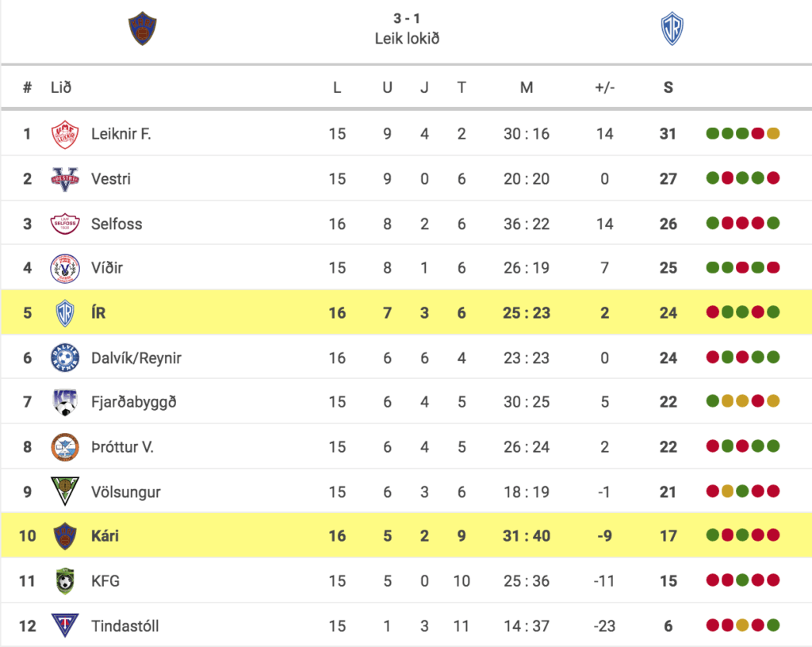Click the Tindastóll team logo
This screenshot has height=647, width=812.
coord(65,625)
